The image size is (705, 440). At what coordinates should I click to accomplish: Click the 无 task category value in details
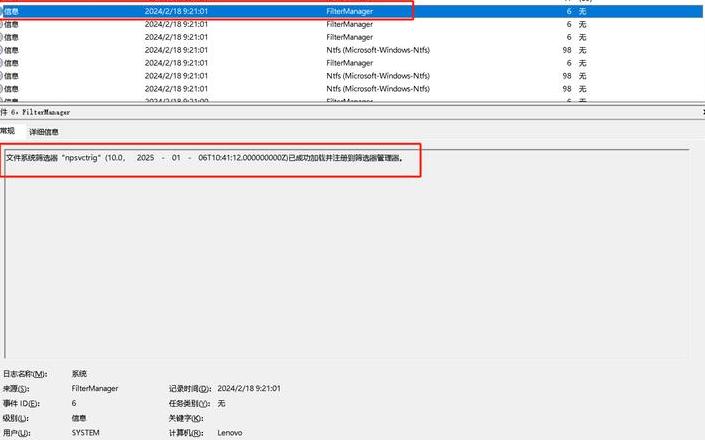(x=221, y=403)
